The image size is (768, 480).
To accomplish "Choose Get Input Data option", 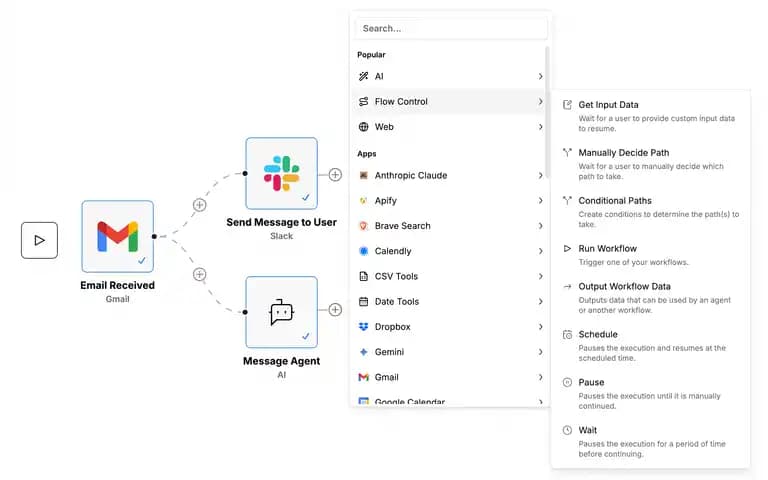I will (x=650, y=116).
